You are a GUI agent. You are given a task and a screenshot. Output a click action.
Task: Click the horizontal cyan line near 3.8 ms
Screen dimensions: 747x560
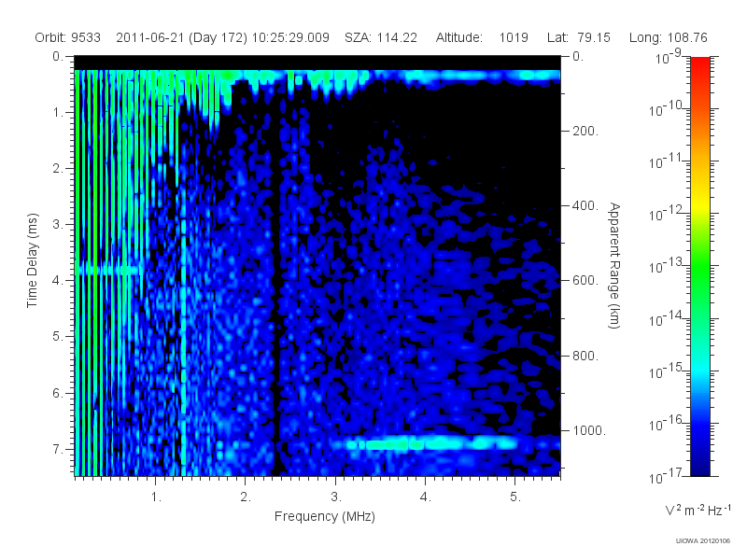tap(108, 270)
